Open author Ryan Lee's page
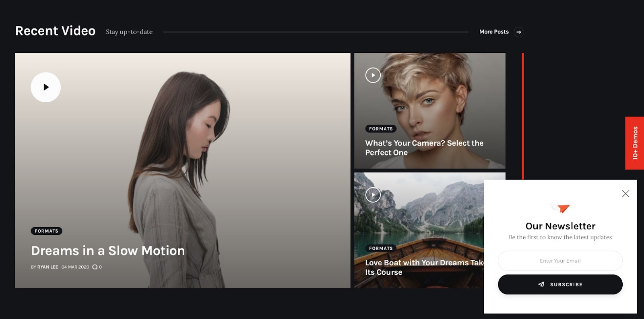 [47, 267]
